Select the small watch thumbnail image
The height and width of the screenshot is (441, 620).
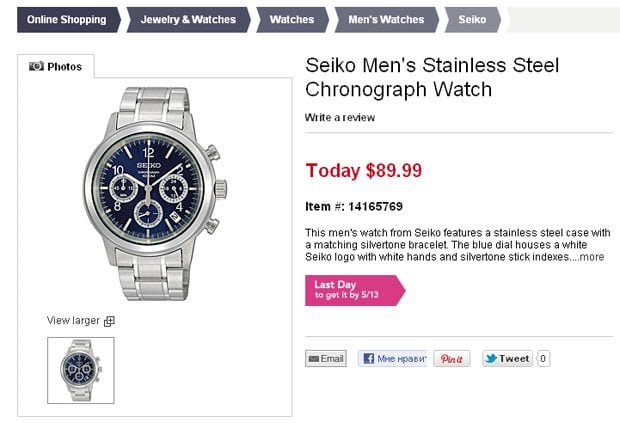click(81, 370)
